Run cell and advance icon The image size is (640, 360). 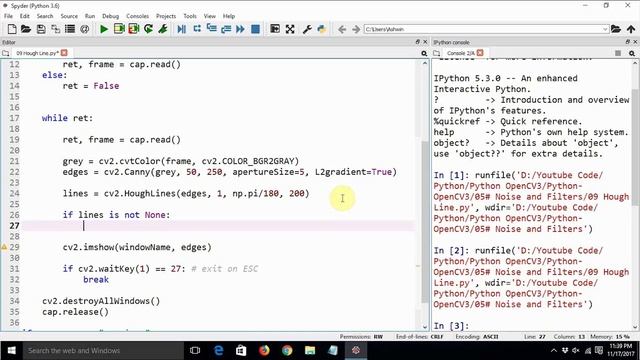tap(133, 29)
